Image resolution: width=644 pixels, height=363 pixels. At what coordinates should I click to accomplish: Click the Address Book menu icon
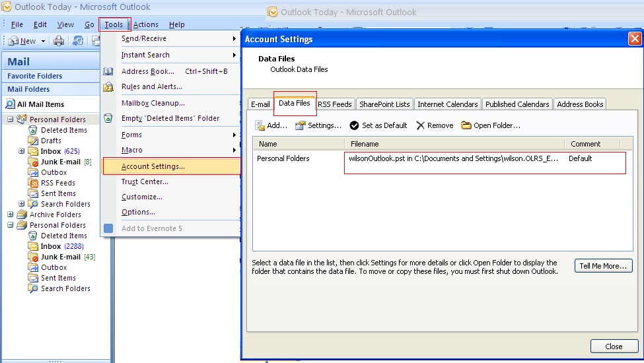[108, 71]
